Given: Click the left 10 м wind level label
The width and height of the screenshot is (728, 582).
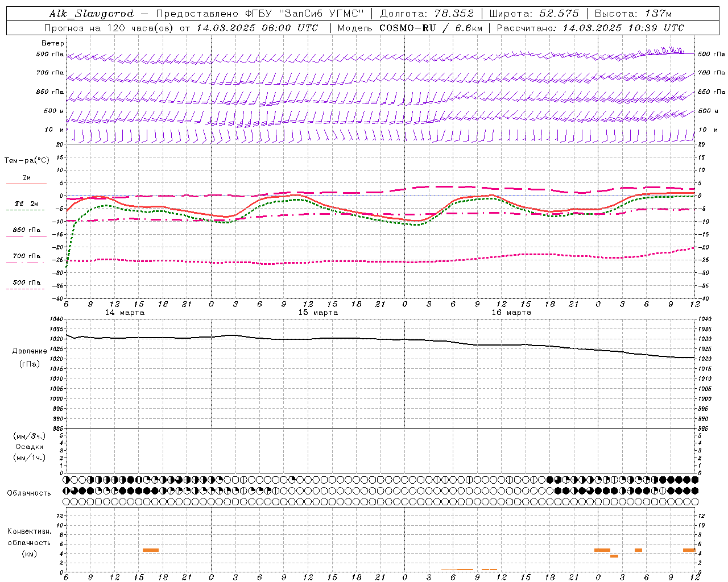Looking at the screenshot, I should (x=54, y=130).
